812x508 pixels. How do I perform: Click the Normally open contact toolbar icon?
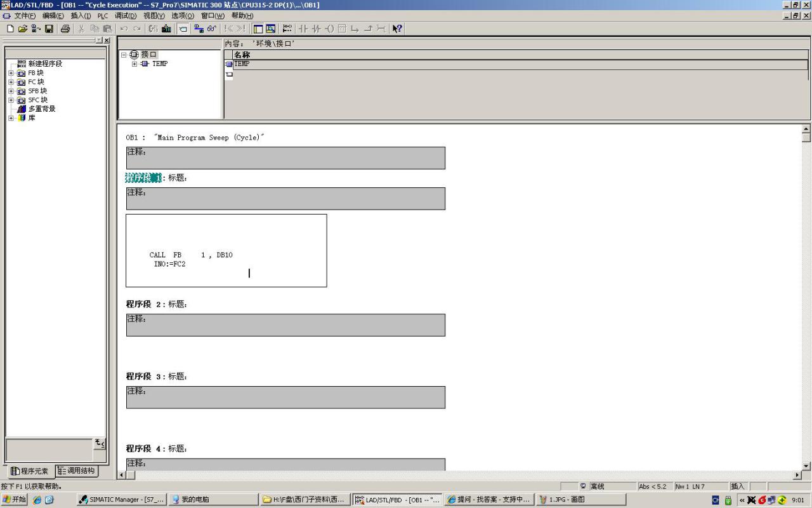point(303,29)
